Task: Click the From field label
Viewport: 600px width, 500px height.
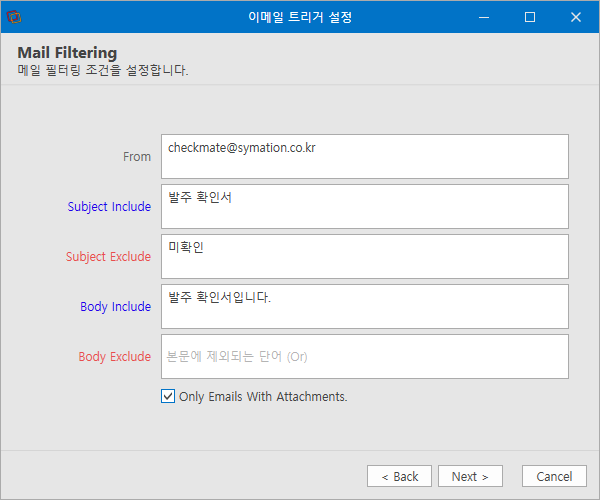Action: click(137, 156)
